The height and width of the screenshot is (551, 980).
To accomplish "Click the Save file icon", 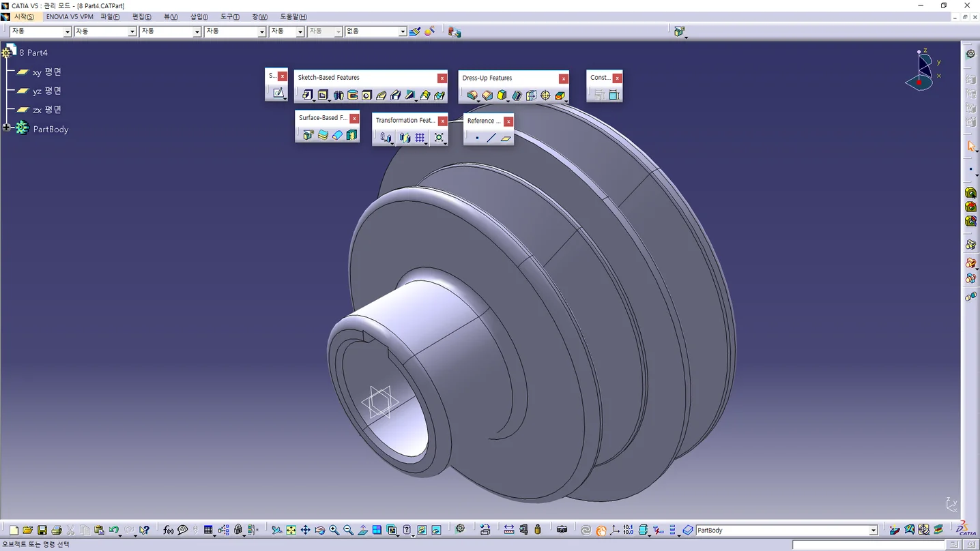I will (x=42, y=530).
